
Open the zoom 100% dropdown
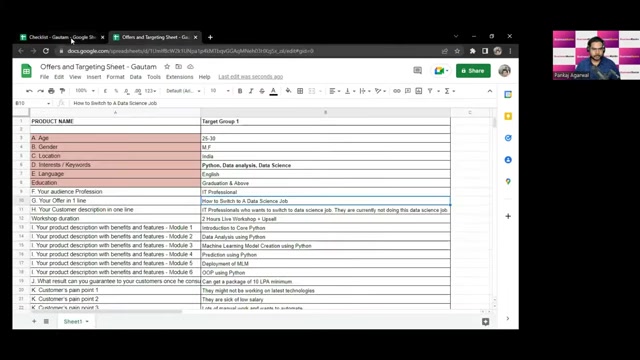(85, 91)
